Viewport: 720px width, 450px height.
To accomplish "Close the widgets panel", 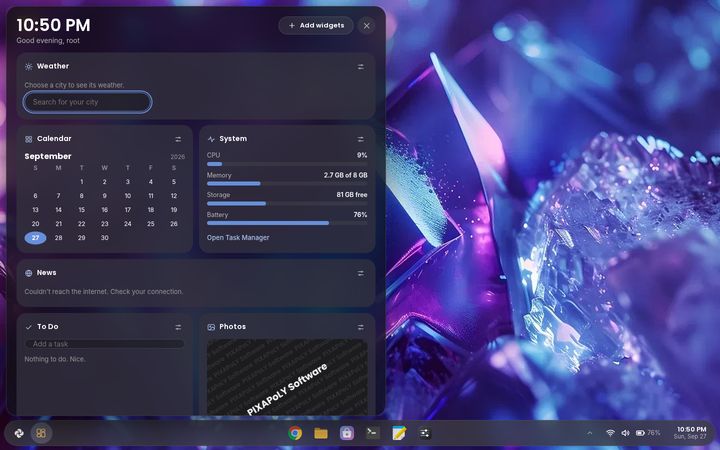I will click(x=366, y=26).
